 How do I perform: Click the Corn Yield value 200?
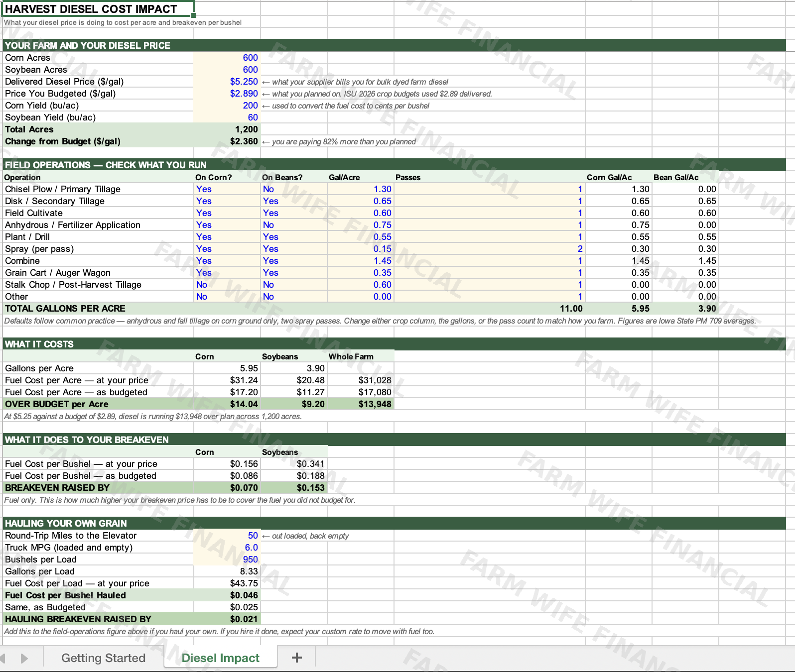coord(227,106)
